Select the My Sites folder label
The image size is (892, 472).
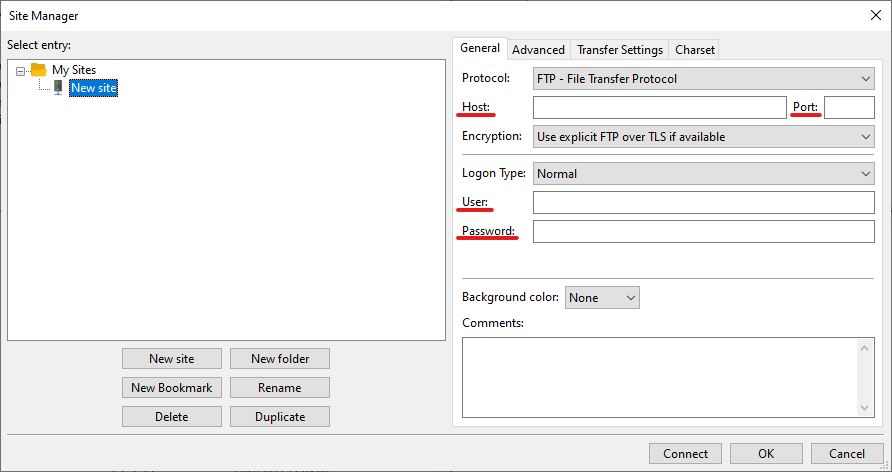tap(74, 70)
